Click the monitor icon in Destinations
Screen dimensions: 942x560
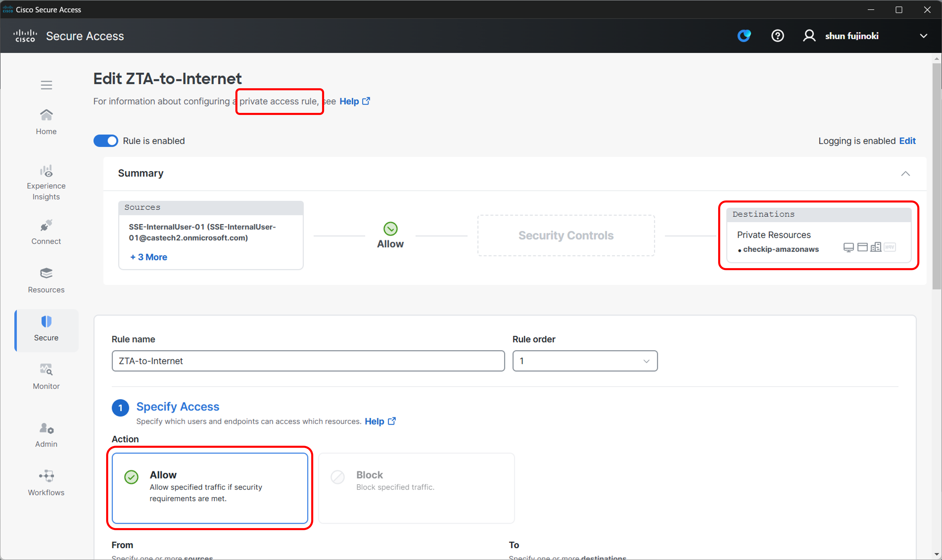coord(848,248)
